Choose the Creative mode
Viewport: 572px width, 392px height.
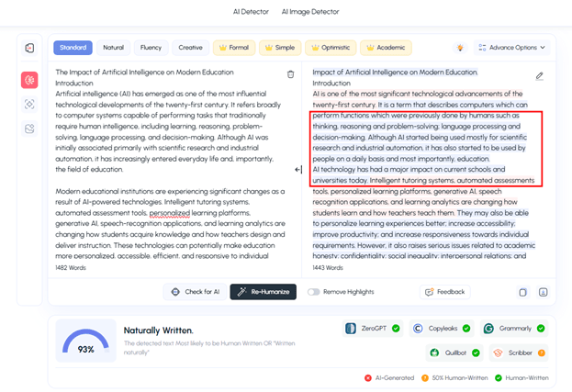coord(190,48)
